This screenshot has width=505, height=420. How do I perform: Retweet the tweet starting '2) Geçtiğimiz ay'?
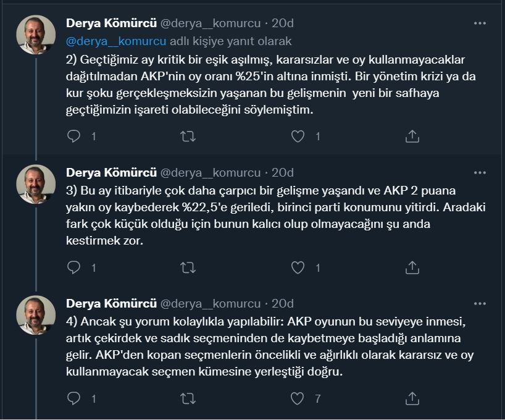pyautogui.click(x=188, y=136)
